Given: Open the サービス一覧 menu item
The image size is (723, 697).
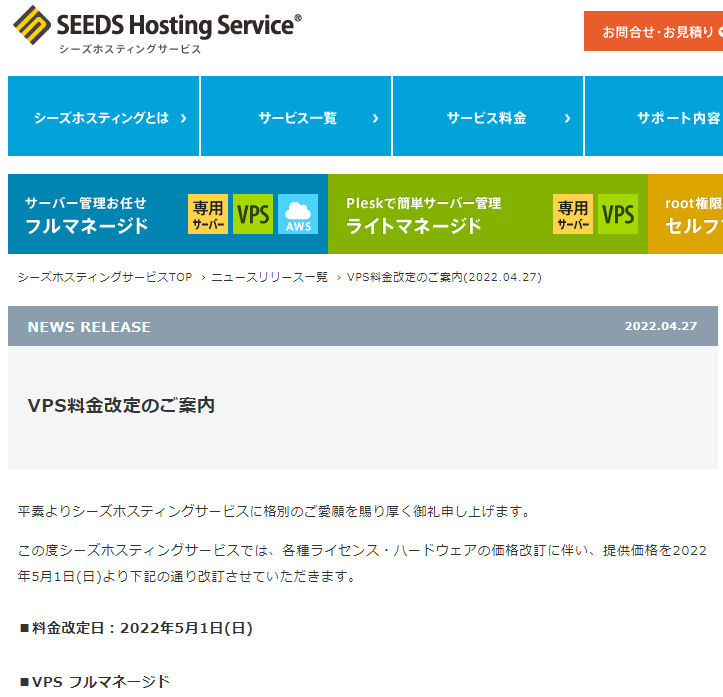Looking at the screenshot, I should tap(296, 116).
